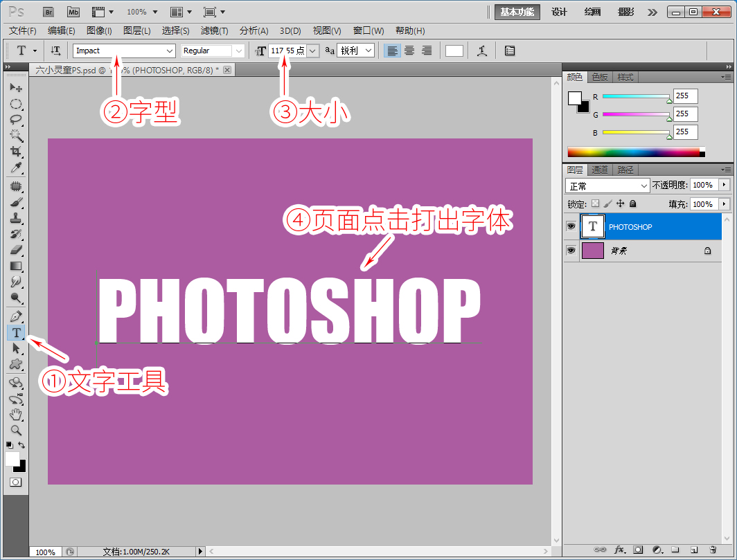Select the Magic Wand tool
Screen dimensions: 737x560
point(16,135)
